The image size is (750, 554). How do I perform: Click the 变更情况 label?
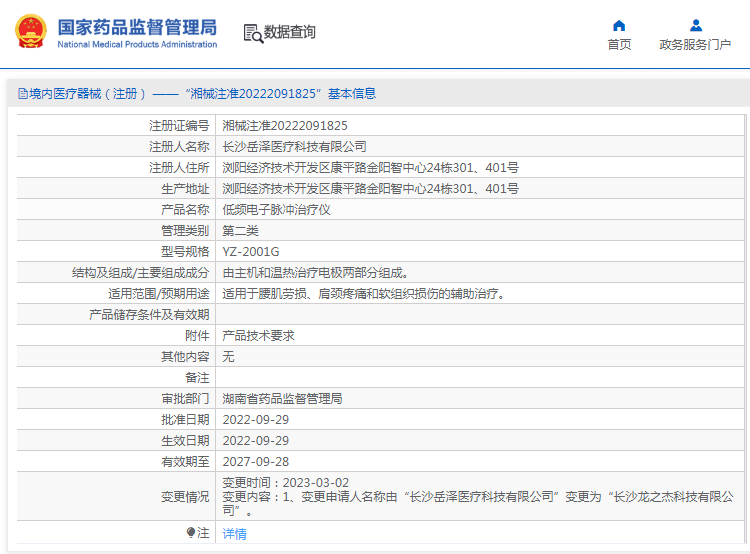pyautogui.click(x=185, y=497)
